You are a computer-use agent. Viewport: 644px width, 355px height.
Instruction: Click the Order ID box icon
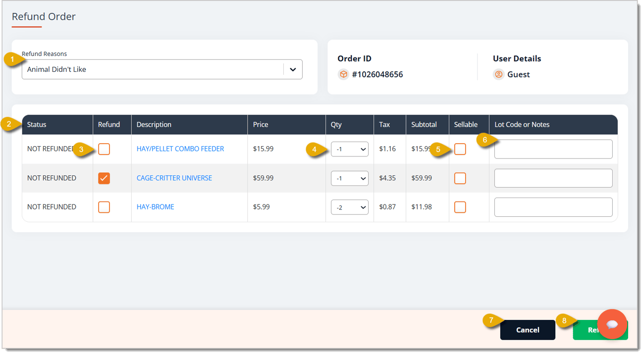coord(343,74)
